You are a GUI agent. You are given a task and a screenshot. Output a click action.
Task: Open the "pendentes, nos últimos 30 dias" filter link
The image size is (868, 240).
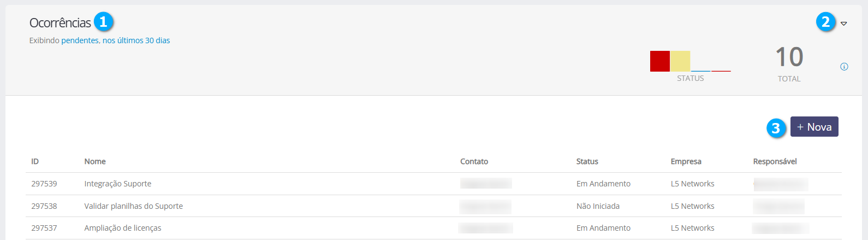click(116, 40)
